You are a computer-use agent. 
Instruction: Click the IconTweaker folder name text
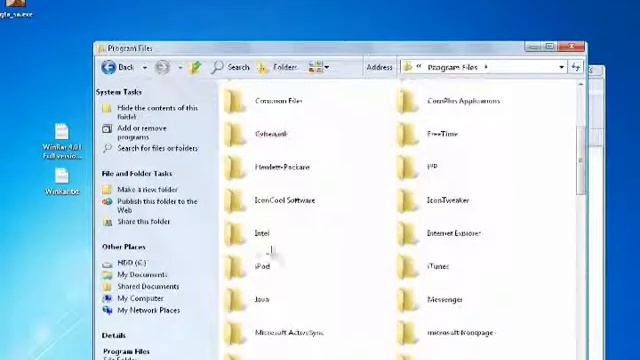tap(448, 200)
